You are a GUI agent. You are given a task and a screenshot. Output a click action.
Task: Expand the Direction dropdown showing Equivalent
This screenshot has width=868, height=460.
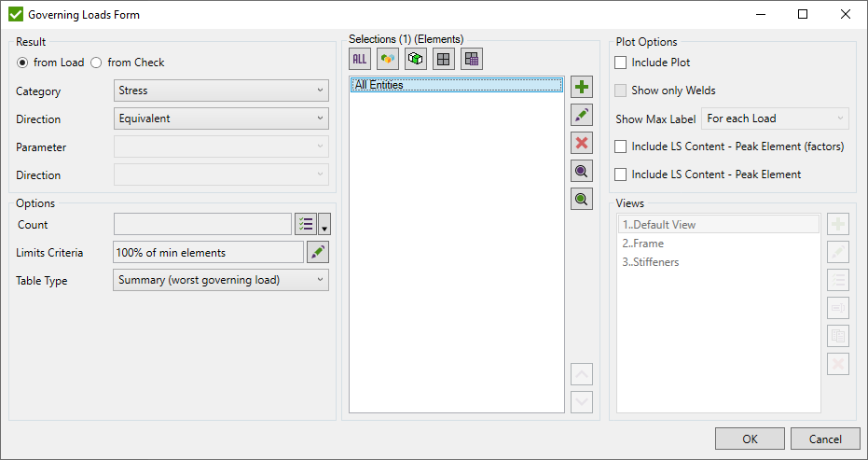[x=221, y=119]
